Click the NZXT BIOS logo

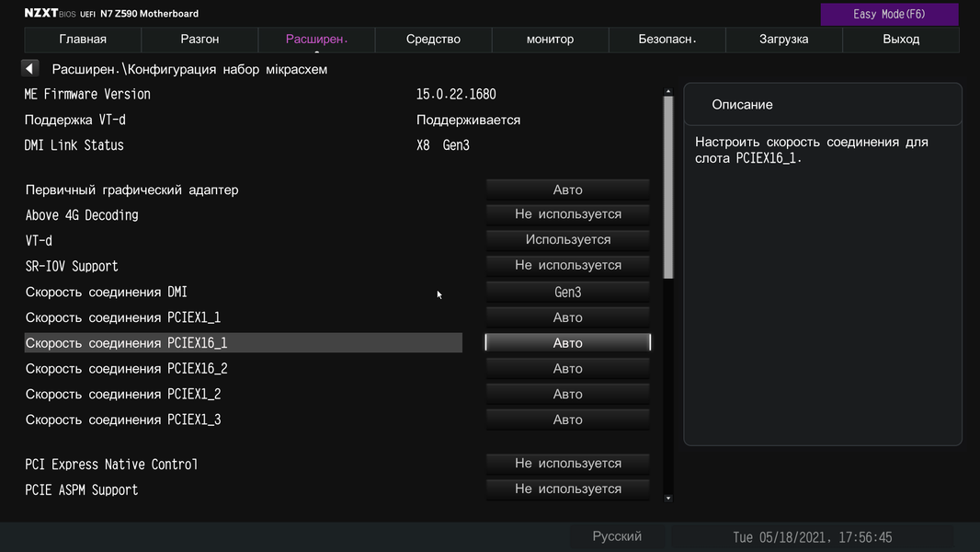51,14
